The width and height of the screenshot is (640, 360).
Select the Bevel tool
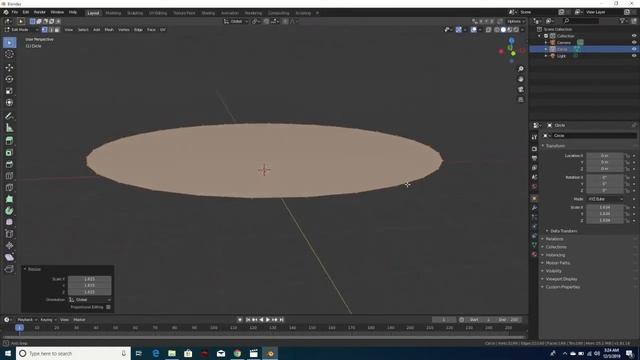pyautogui.click(x=9, y=164)
